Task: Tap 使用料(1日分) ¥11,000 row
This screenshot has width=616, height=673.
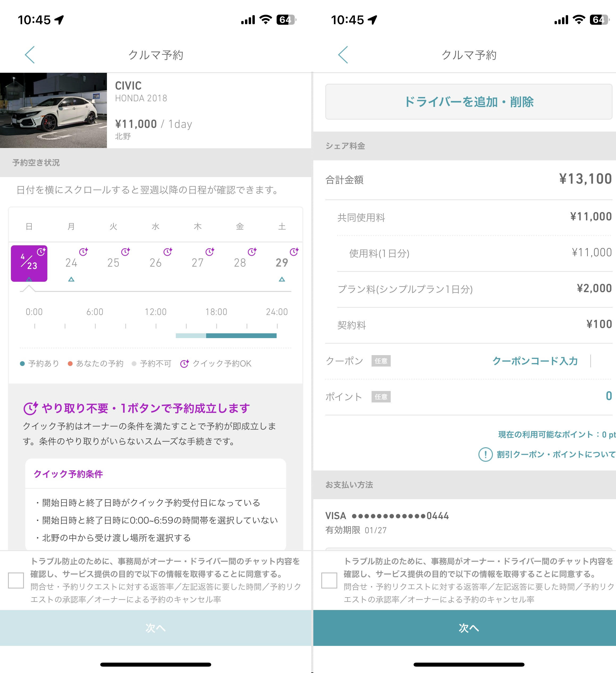Action: 475,253
